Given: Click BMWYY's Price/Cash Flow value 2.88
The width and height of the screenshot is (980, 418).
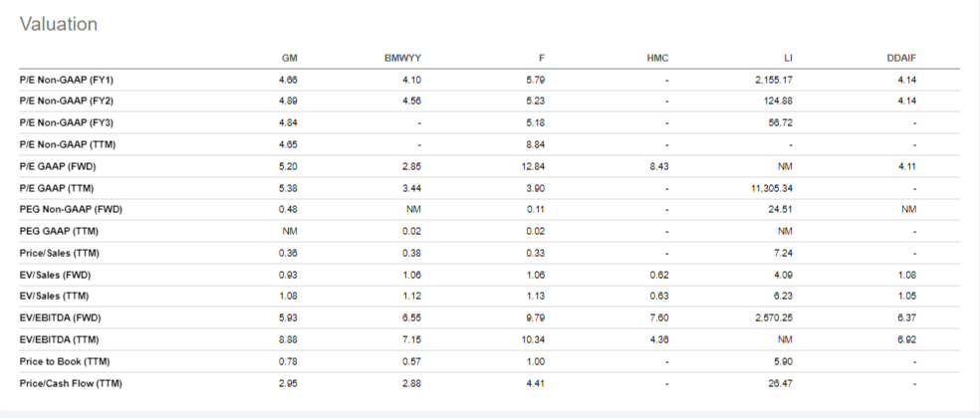Looking at the screenshot, I should point(412,383).
